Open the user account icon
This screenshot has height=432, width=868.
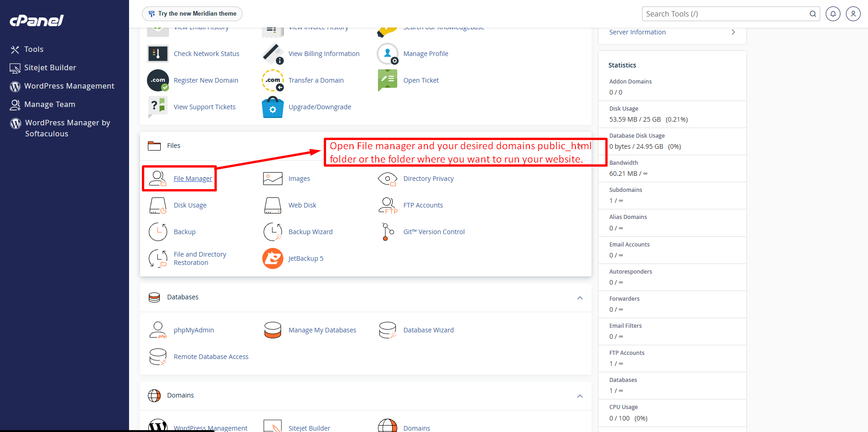point(853,14)
